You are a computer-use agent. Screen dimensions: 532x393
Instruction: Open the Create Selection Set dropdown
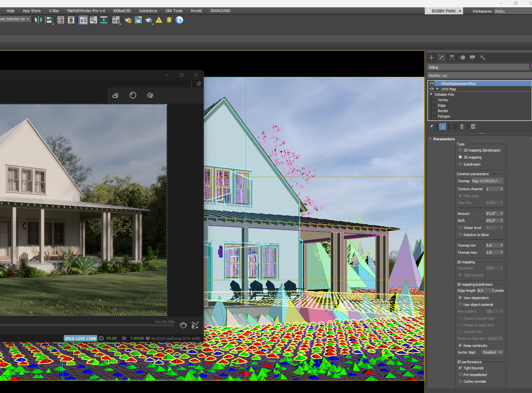click(x=15, y=19)
